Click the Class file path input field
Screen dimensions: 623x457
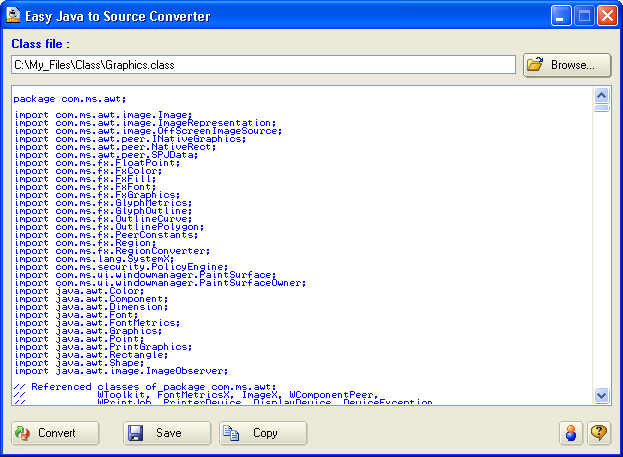263,65
